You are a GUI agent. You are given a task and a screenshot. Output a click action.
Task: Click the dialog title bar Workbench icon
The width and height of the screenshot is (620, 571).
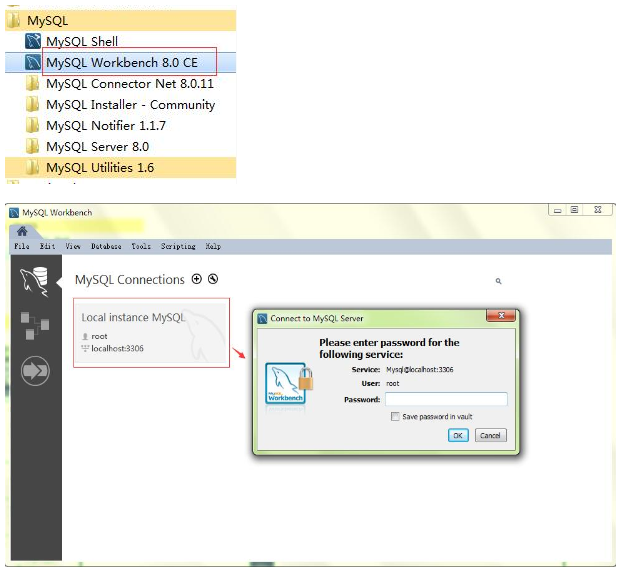pos(262,318)
